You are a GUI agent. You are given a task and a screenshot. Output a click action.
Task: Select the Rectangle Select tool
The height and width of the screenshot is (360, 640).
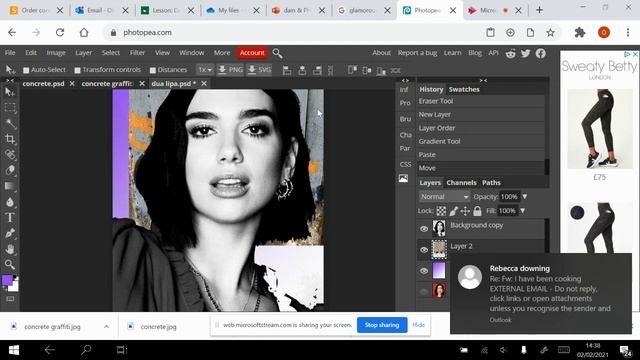click(x=10, y=108)
